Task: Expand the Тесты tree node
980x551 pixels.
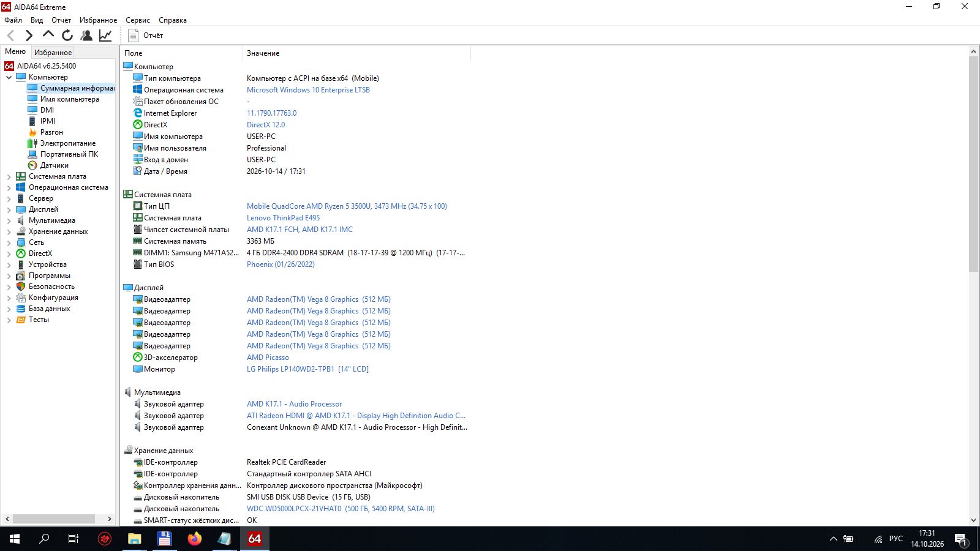Action: coord(9,320)
